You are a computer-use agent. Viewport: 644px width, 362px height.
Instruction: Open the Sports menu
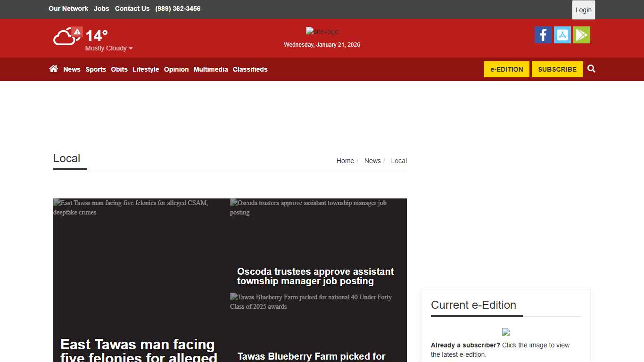click(x=96, y=69)
